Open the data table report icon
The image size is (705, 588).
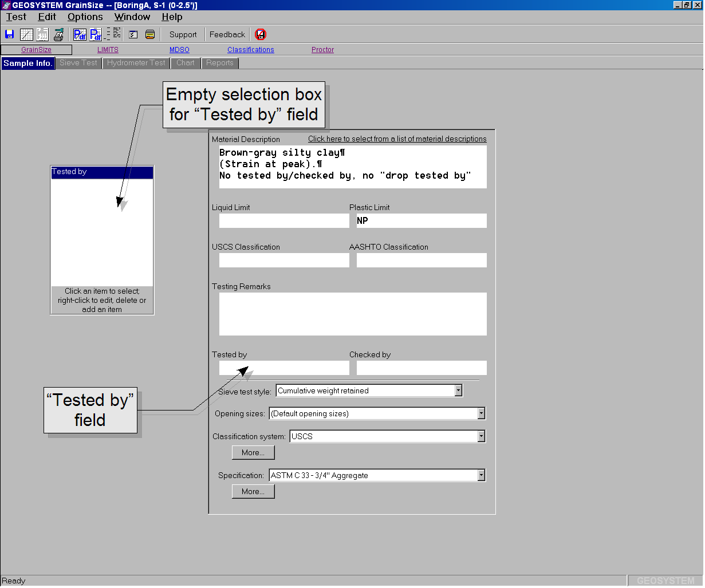[x=42, y=34]
